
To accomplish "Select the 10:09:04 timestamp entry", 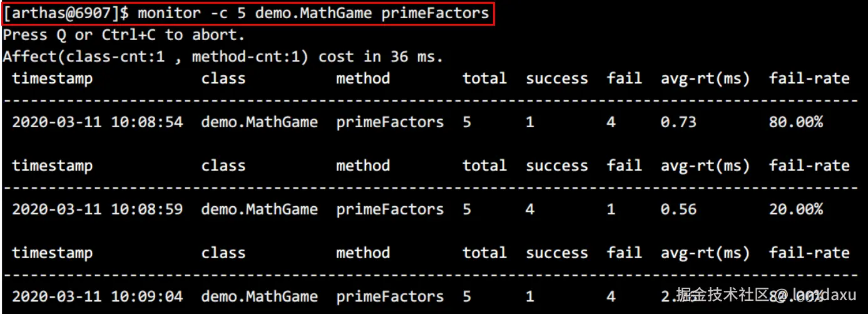I will [x=98, y=296].
